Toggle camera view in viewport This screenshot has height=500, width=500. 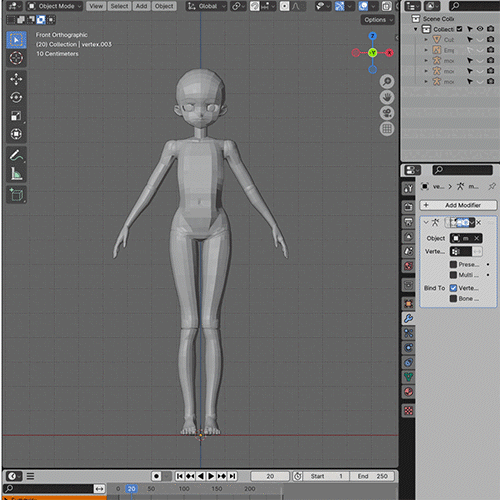pos(387,113)
